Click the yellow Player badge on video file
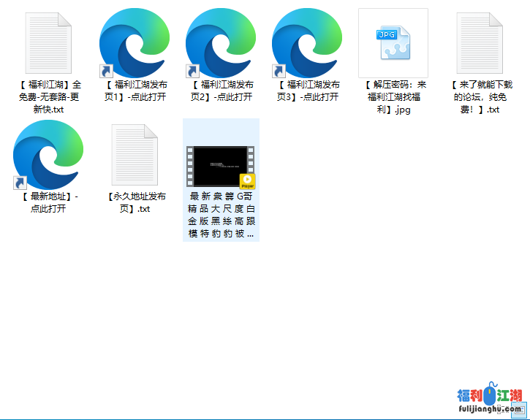This screenshot has height=420, width=530. [x=248, y=181]
